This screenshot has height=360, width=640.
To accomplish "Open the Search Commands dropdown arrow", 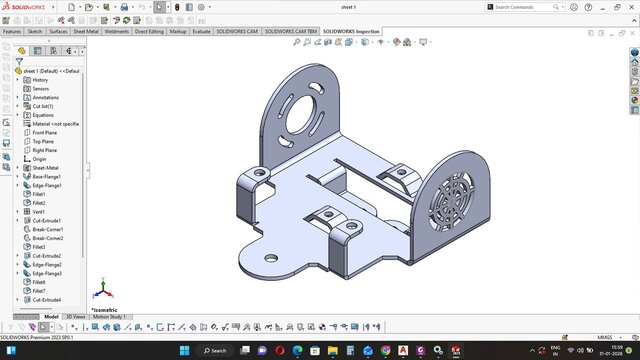I will click(x=563, y=7).
